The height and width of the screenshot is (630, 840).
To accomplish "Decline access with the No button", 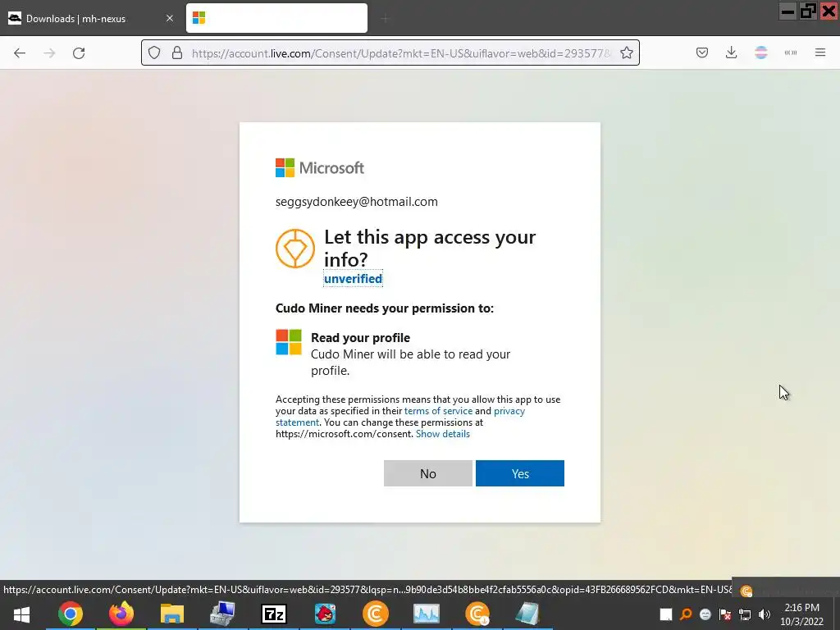I will coord(428,473).
